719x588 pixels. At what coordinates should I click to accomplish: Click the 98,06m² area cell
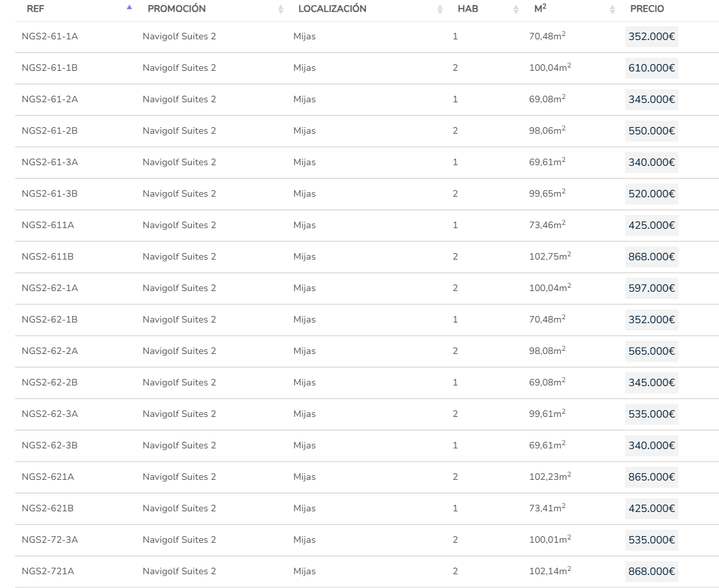(x=547, y=130)
